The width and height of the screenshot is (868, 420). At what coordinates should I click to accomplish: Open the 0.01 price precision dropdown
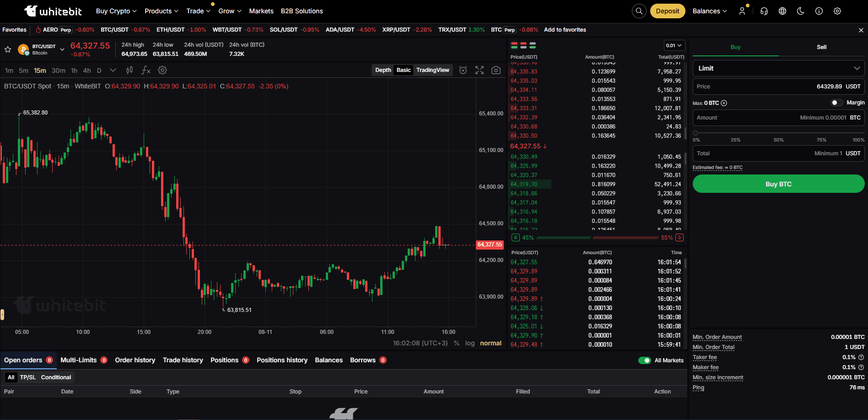[674, 45]
